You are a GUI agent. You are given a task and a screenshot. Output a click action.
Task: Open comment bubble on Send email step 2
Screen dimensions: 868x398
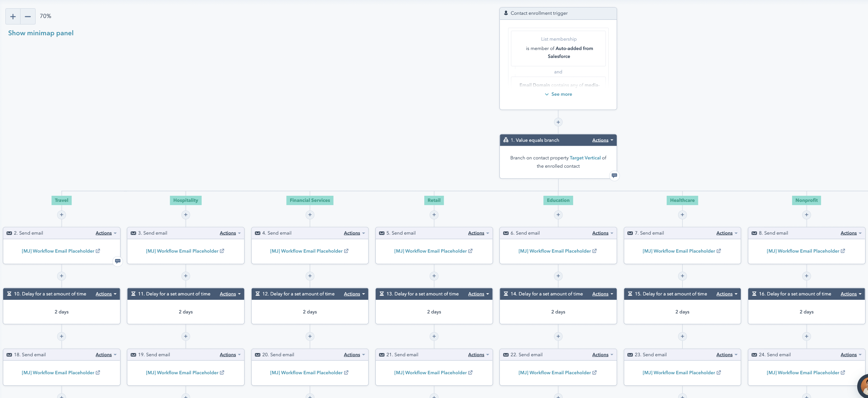pos(118,261)
